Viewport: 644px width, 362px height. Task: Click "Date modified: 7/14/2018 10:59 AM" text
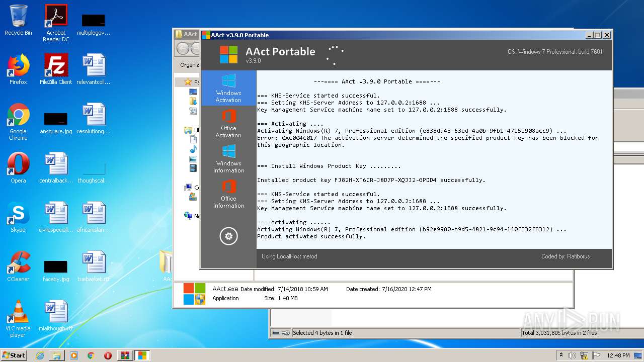pyautogui.click(x=284, y=289)
